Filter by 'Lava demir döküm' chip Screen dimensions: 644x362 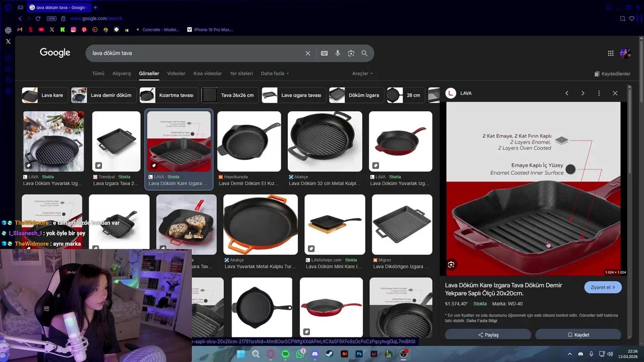104,95
